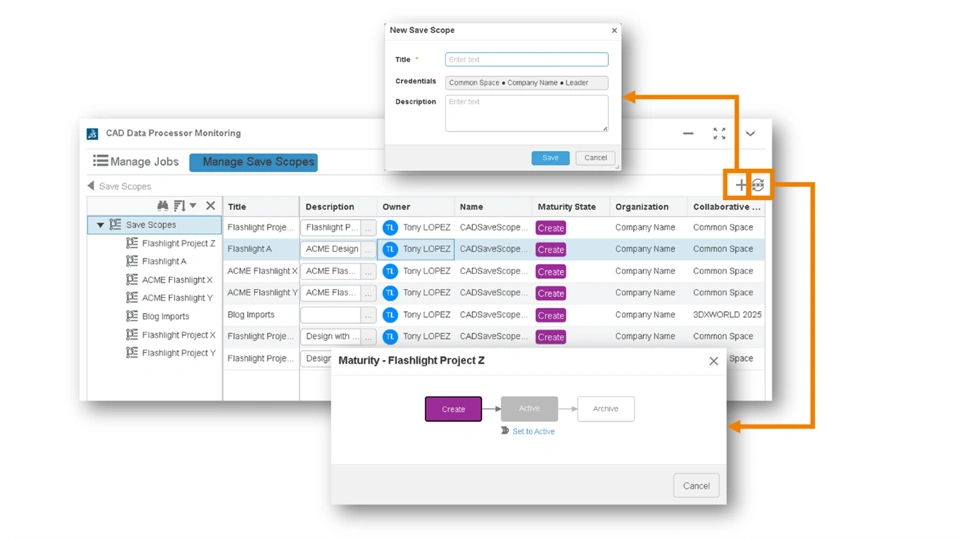
Task: Click the back arrow beside Save Scopes breadcrumb
Action: pos(91,186)
